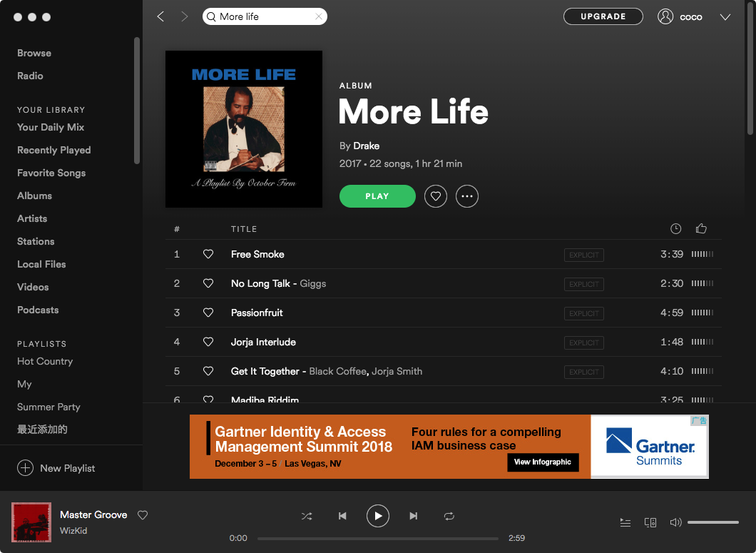The width and height of the screenshot is (756, 553).
Task: Clear the search field with X
Action: coord(319,16)
